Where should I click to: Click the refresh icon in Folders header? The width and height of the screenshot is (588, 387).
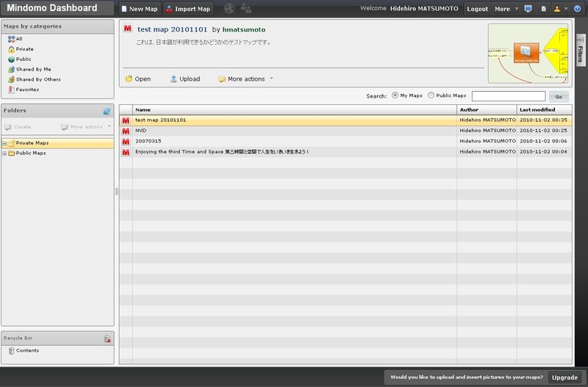click(x=107, y=111)
